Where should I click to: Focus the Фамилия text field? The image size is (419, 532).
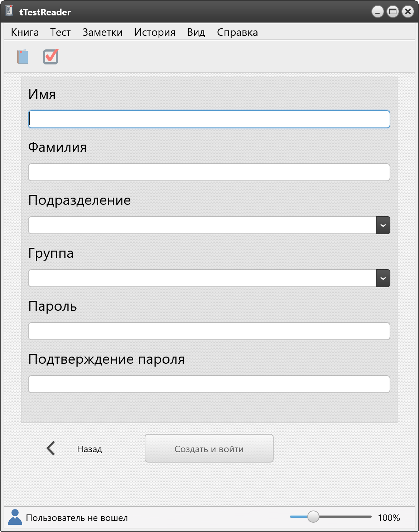tap(209, 172)
